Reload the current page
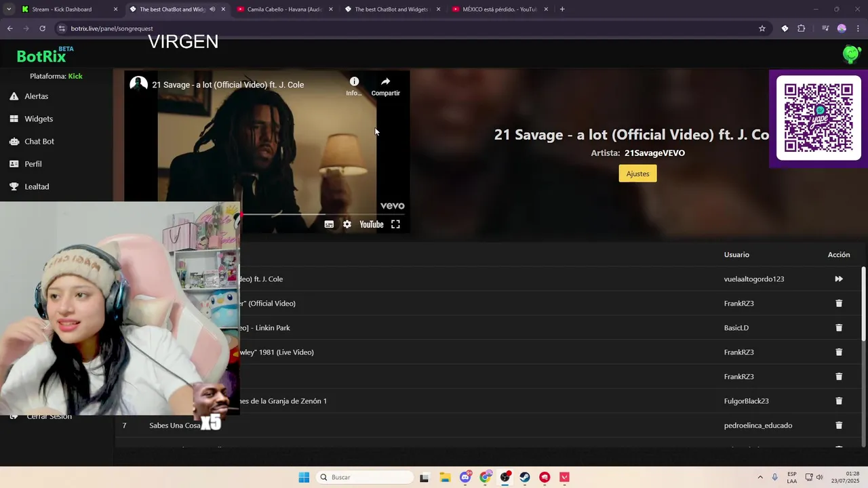Viewport: 868px width, 488px height. [42, 28]
